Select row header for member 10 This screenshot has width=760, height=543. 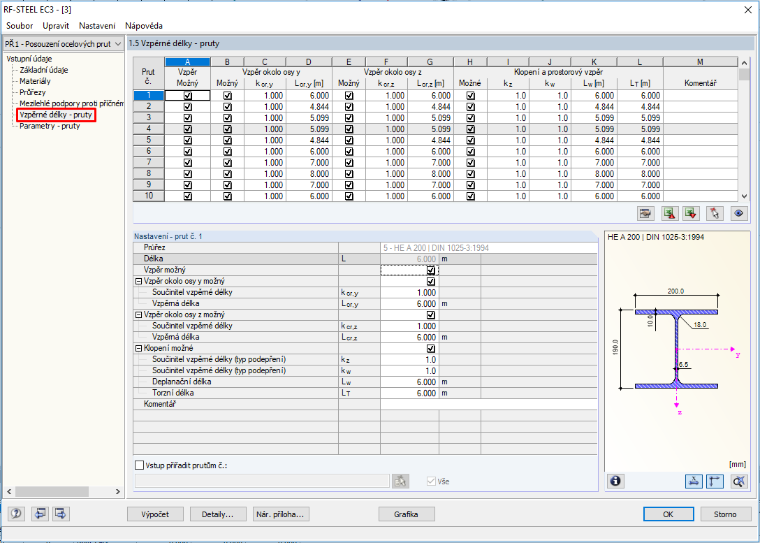click(149, 196)
